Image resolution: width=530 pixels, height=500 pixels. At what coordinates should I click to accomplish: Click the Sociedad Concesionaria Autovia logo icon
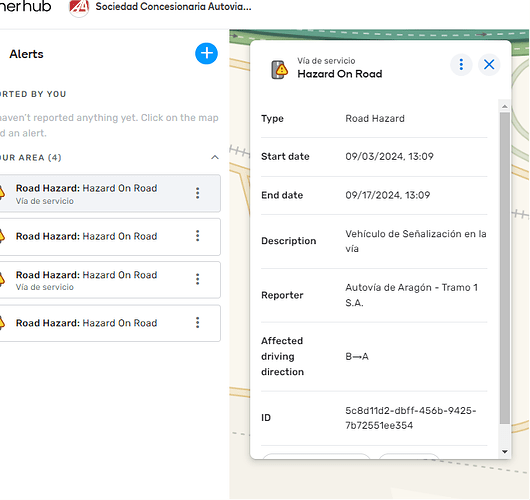click(79, 7)
